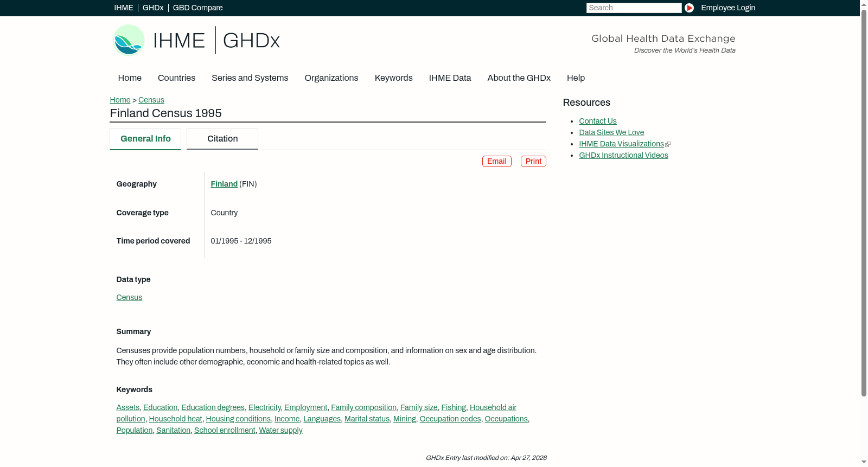Click the Household heat keyword link

(176, 419)
